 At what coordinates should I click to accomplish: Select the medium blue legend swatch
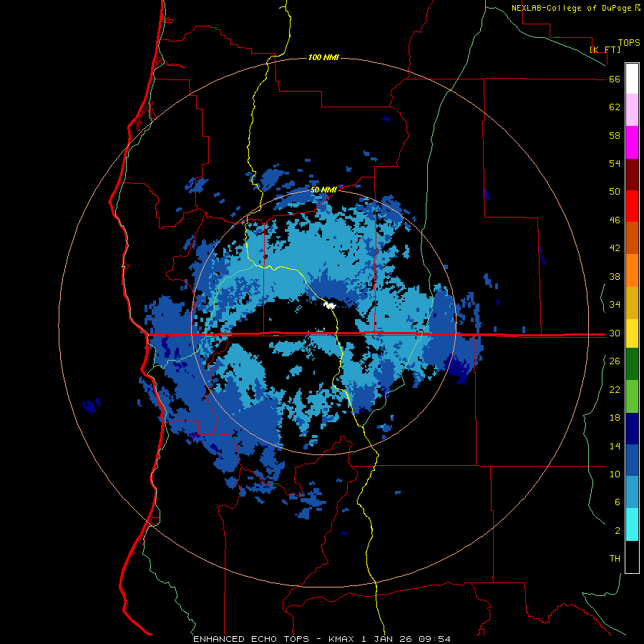pos(632,460)
